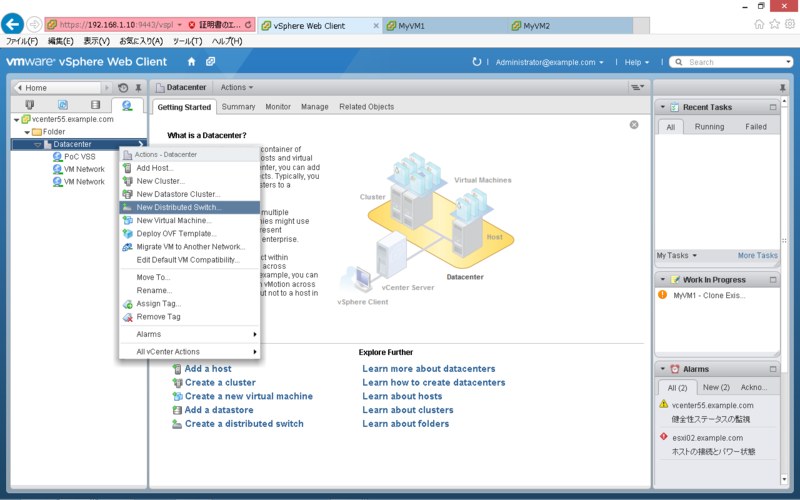800x500 pixels.
Task: Open the Networking navigator tab
Action: 127,105
